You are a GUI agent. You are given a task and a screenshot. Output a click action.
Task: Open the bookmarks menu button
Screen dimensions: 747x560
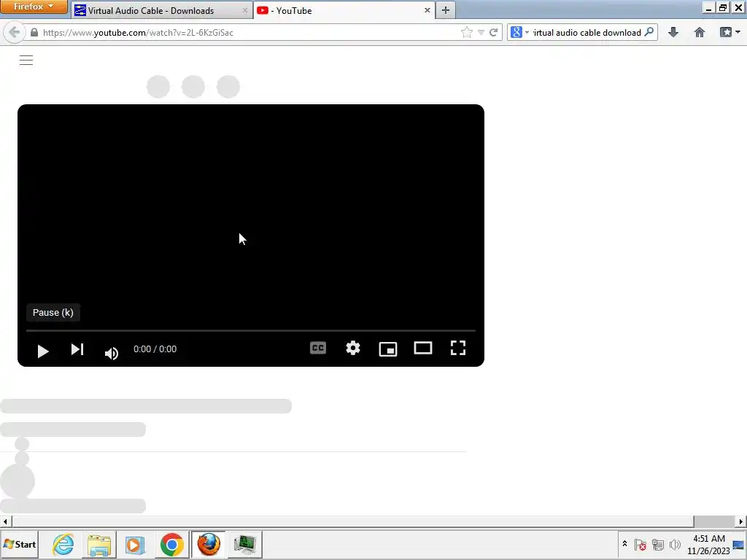click(729, 32)
